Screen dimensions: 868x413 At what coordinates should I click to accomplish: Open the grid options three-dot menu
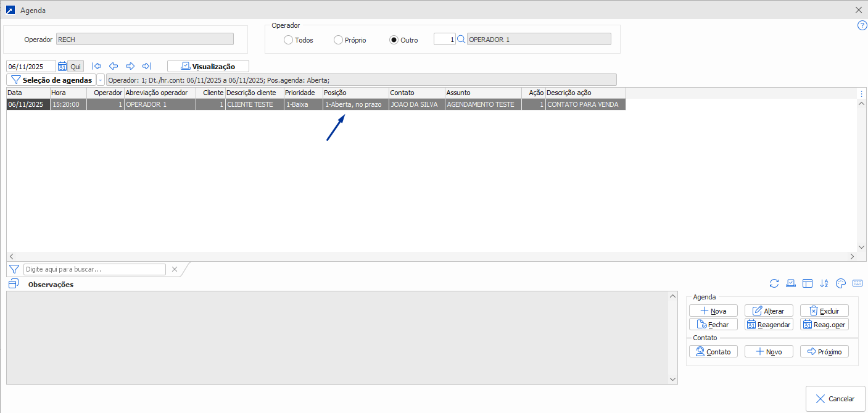[862, 94]
